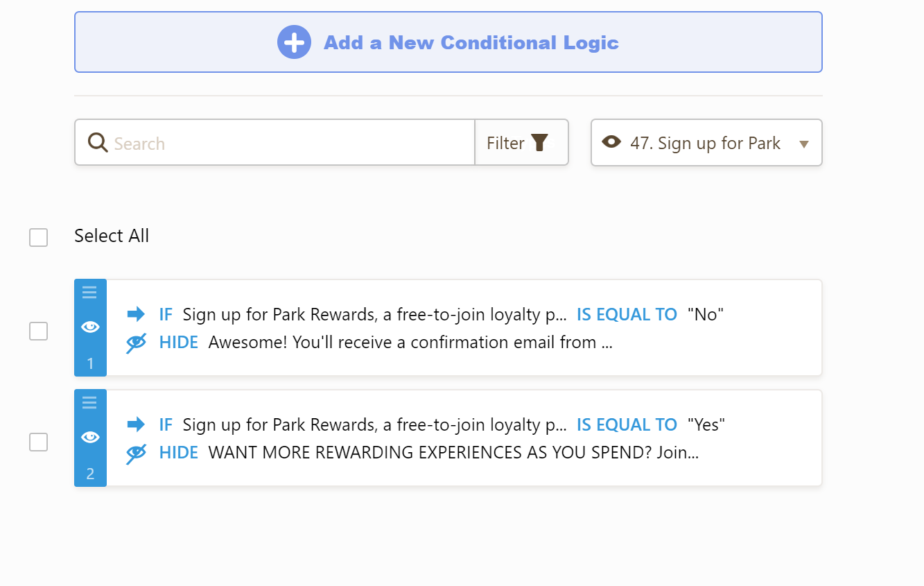This screenshot has width=924, height=586.
Task: Click the dropdown arrow on field selector
Action: coord(804,144)
